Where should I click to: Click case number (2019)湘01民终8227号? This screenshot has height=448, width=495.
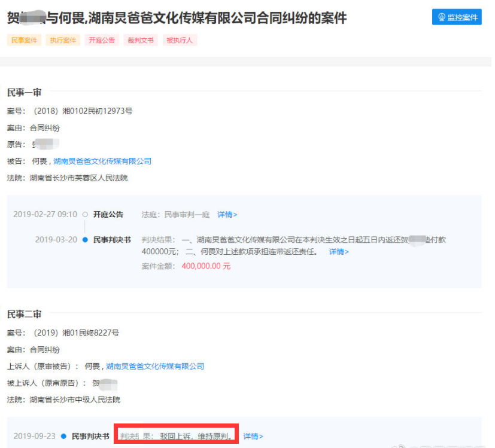pyautogui.click(x=76, y=333)
